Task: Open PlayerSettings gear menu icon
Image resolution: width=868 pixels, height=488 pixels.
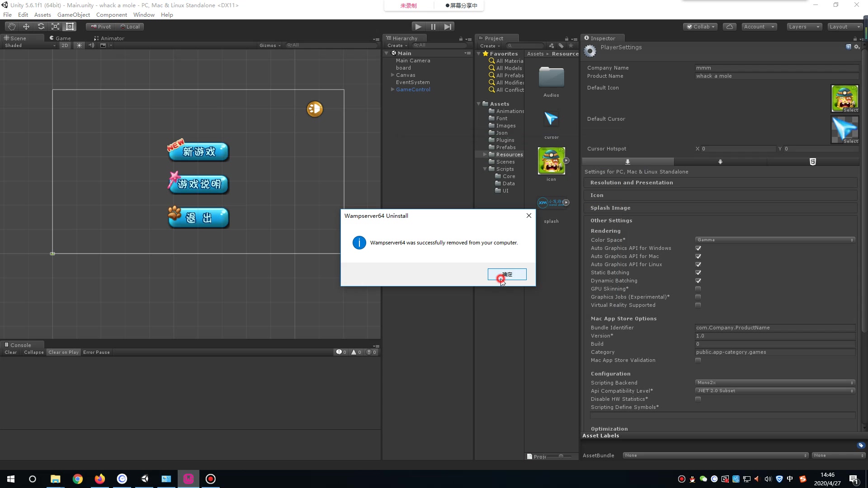Action: coord(856,47)
